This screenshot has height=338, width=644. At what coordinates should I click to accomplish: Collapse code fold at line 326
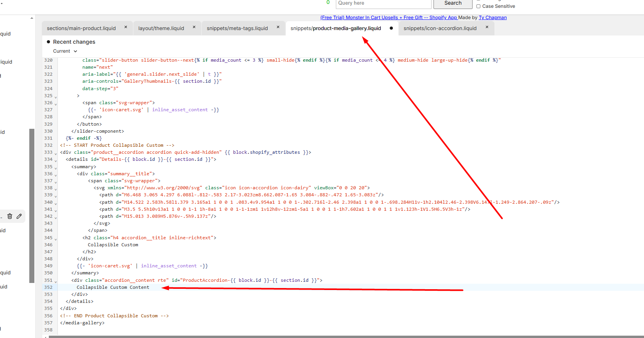click(x=55, y=104)
